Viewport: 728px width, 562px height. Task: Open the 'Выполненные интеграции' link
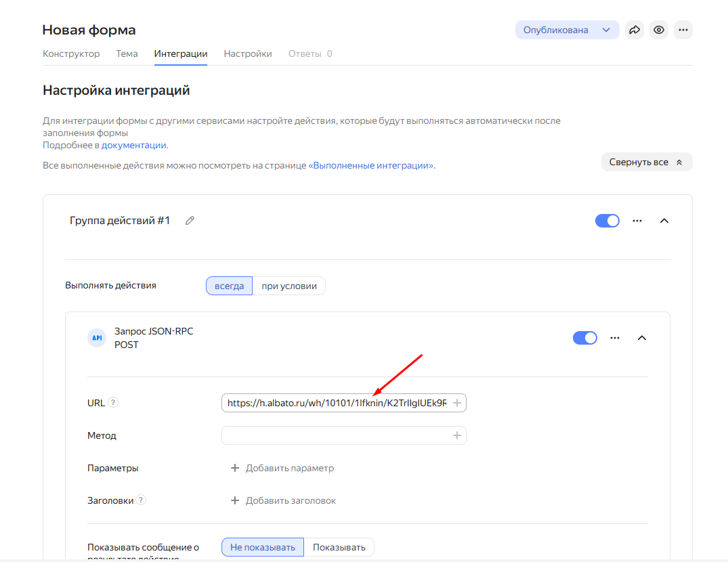371,165
